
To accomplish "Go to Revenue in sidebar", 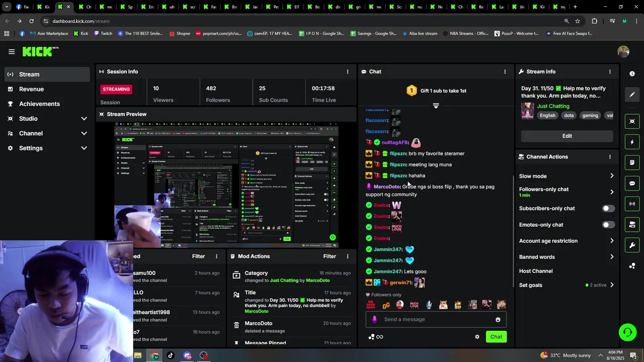I will [47, 89].
